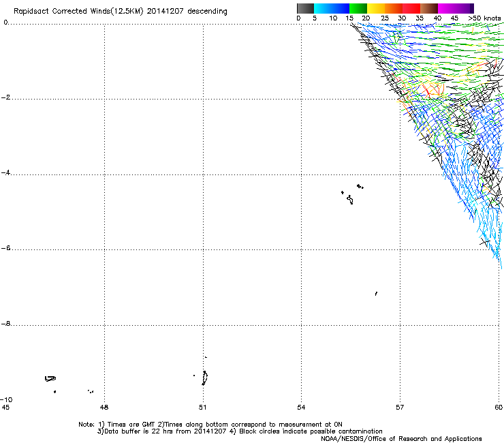Click the '>50 knots' legend label

(x=484, y=18)
